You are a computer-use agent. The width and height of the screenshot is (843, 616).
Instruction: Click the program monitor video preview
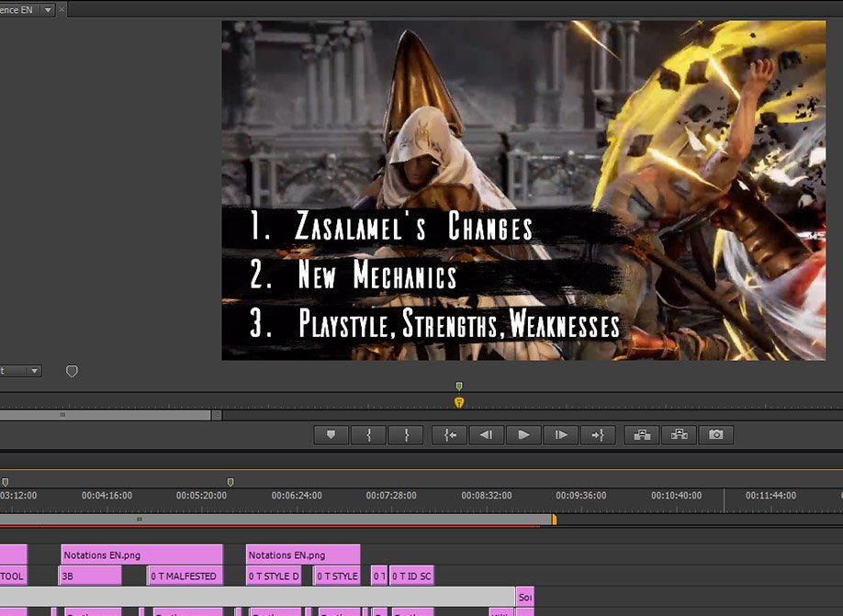pyautogui.click(x=523, y=190)
